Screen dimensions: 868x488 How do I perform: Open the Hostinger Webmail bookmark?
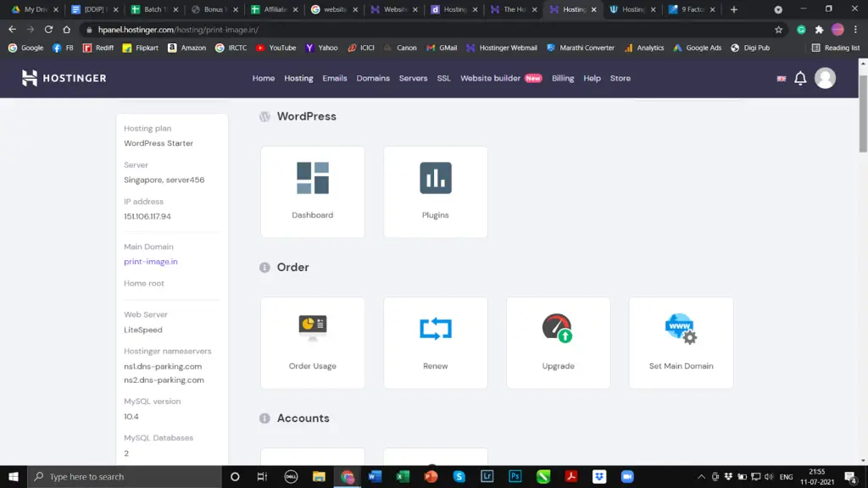pyautogui.click(x=502, y=47)
